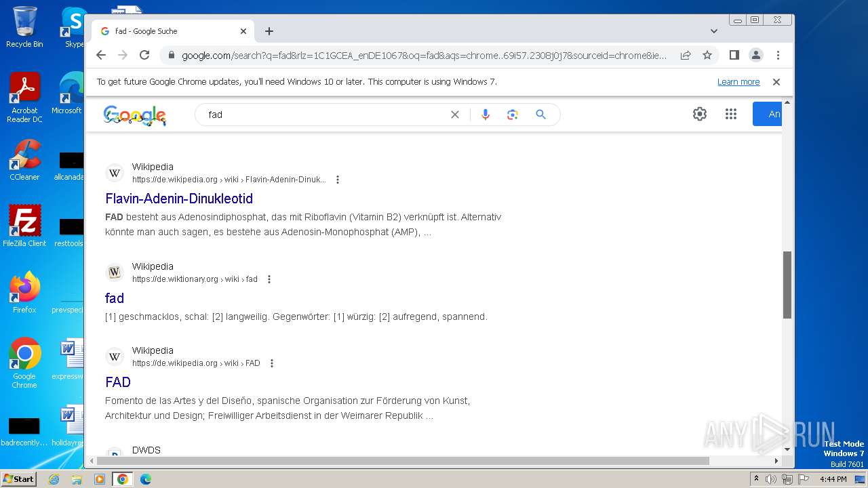Go to Google home via the logo

tap(135, 115)
